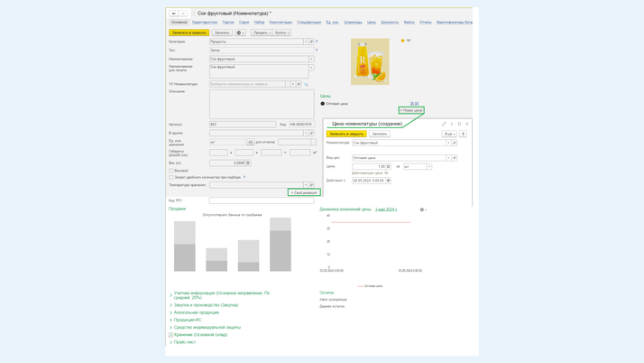
Task: Click into the Артикул input field
Action: click(243, 125)
